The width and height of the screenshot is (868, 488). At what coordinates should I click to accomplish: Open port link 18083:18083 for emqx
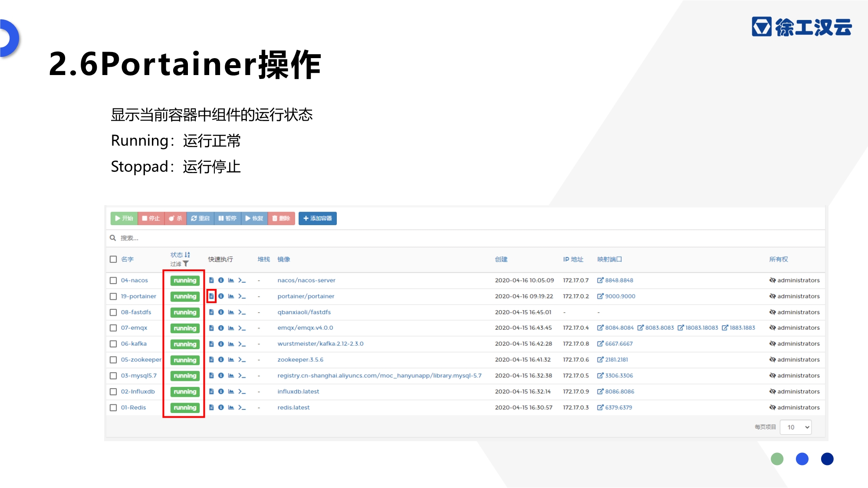pyautogui.click(x=698, y=328)
